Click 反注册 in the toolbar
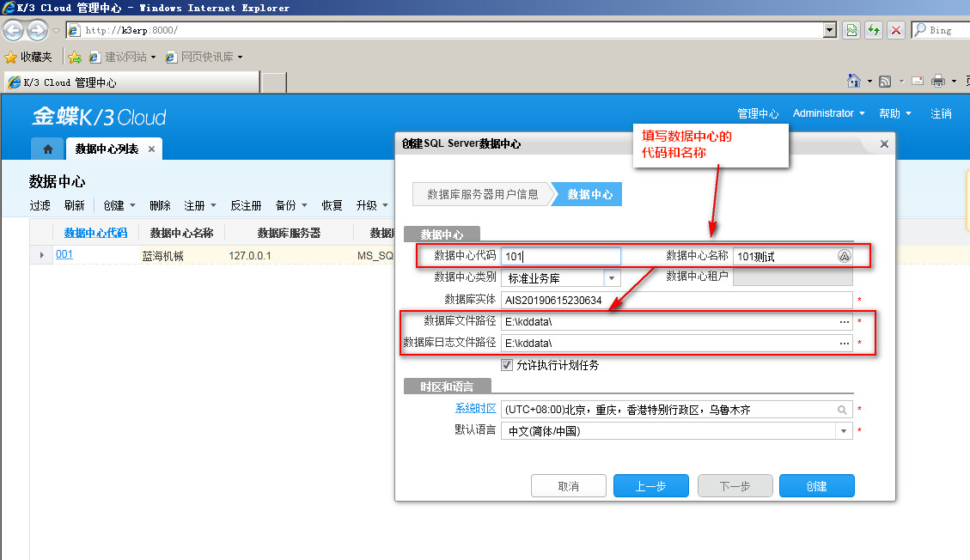This screenshot has height=560, width=970. (246, 205)
